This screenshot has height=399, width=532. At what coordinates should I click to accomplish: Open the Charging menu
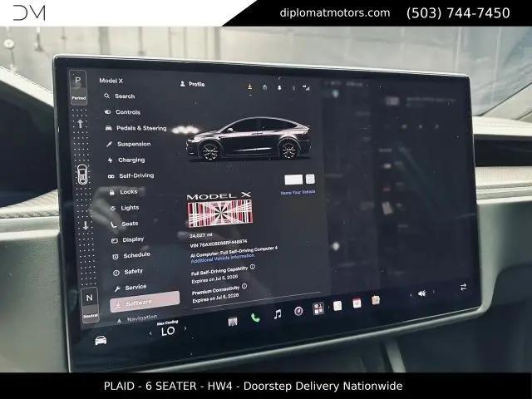126,160
